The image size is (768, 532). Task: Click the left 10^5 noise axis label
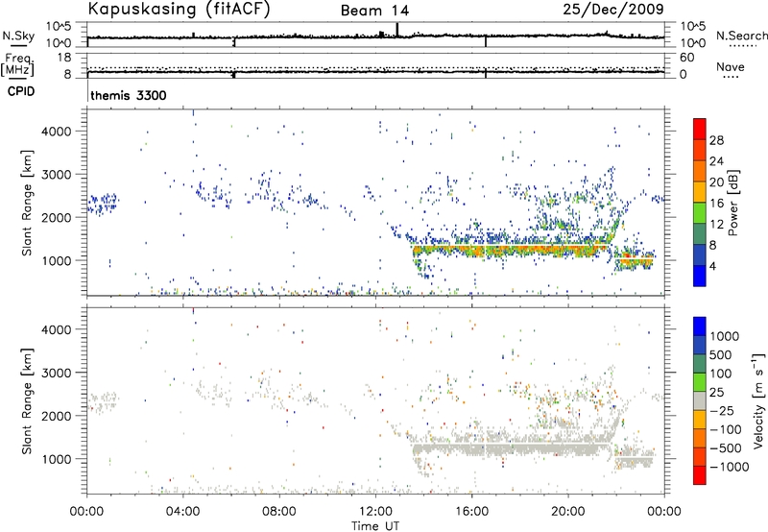[60, 27]
